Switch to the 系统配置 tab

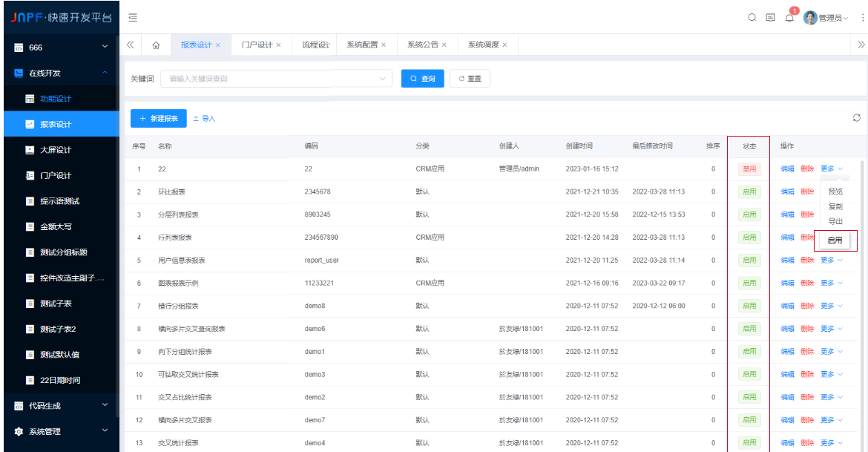click(362, 45)
